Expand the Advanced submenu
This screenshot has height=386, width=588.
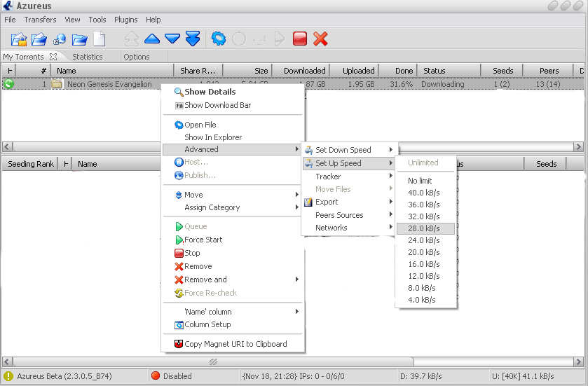click(x=233, y=149)
